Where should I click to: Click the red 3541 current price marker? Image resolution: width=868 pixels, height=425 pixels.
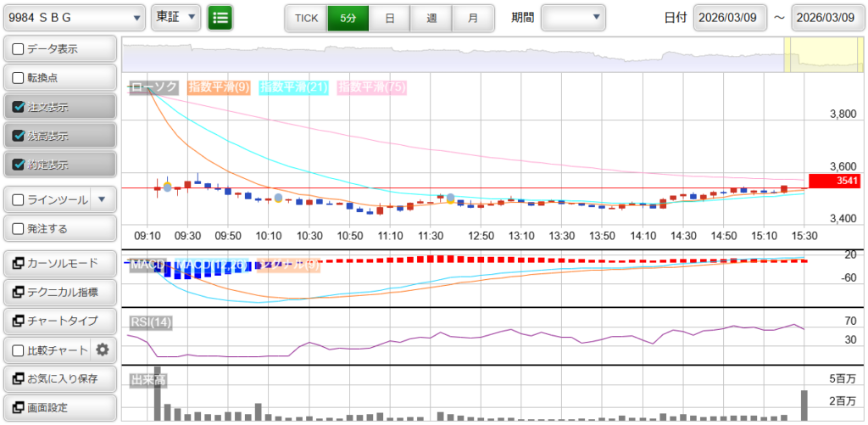(x=835, y=180)
